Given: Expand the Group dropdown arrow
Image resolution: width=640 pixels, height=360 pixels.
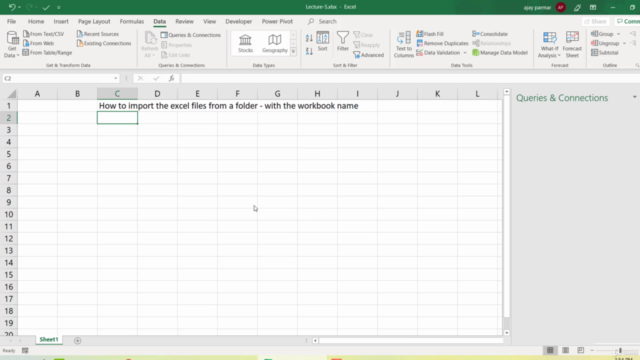Looking at the screenshot, I should (x=618, y=34).
